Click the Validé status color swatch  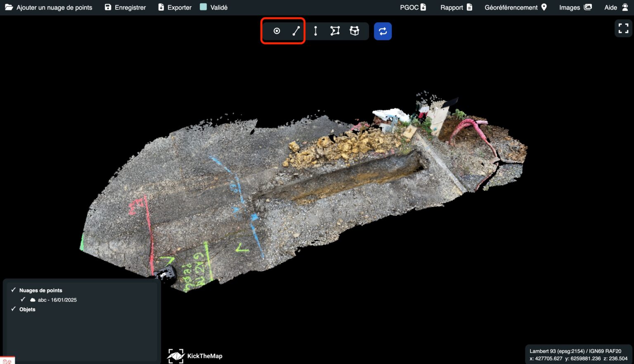[x=203, y=7]
